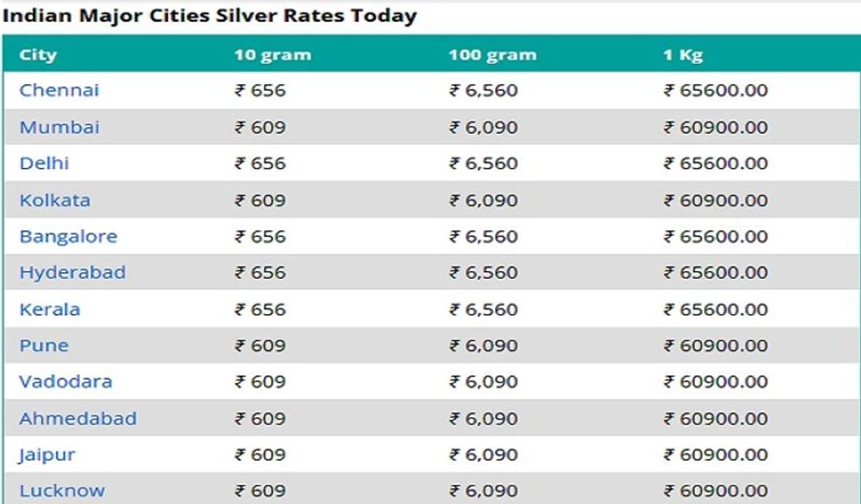Click the Indian Major Cities heading
The image size is (861, 504).
click(209, 15)
